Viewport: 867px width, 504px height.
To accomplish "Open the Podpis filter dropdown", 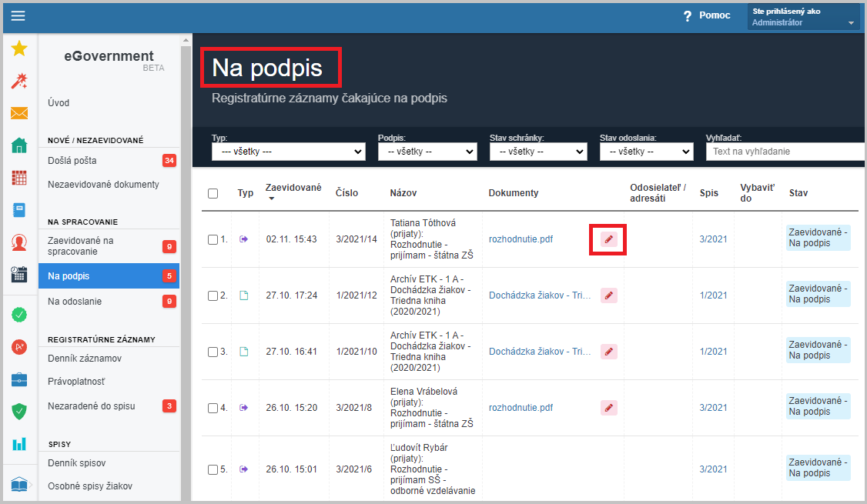I will coord(427,152).
